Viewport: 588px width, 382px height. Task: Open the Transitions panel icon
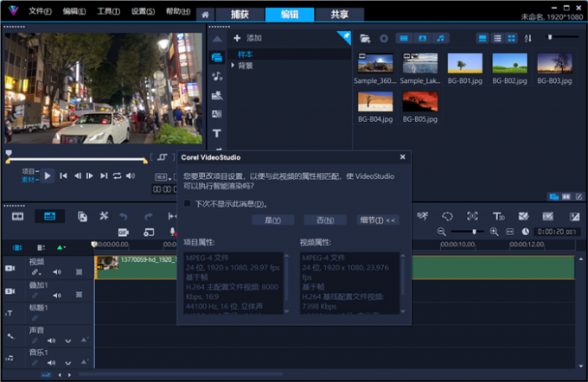click(x=217, y=114)
